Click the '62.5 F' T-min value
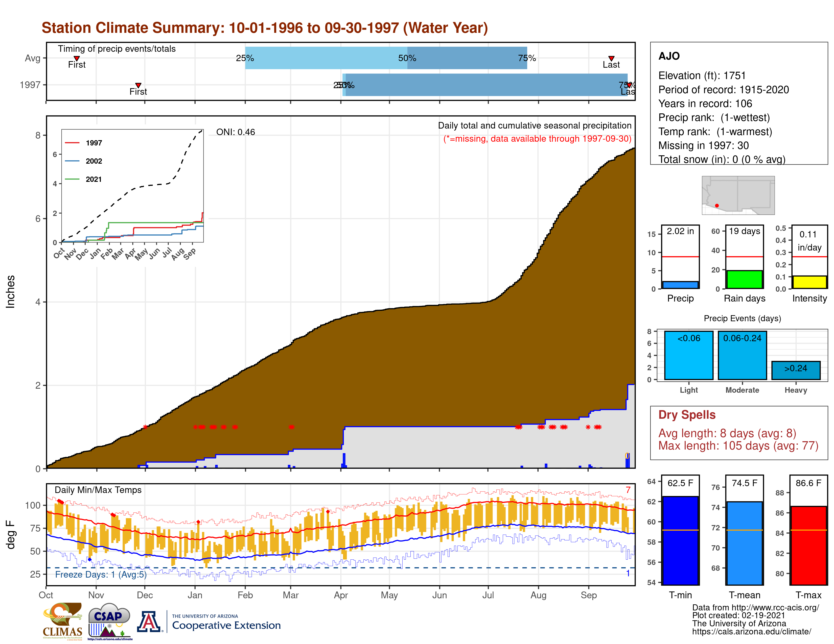 [x=680, y=483]
